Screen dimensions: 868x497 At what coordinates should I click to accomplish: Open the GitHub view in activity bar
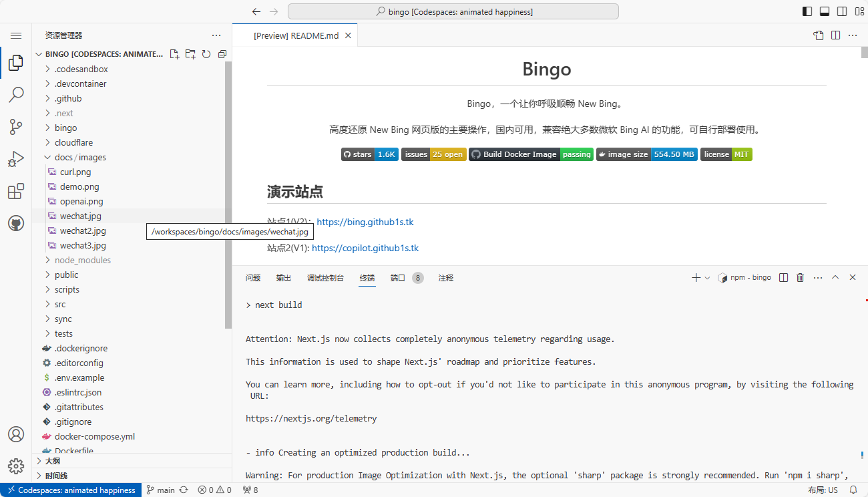(x=16, y=223)
